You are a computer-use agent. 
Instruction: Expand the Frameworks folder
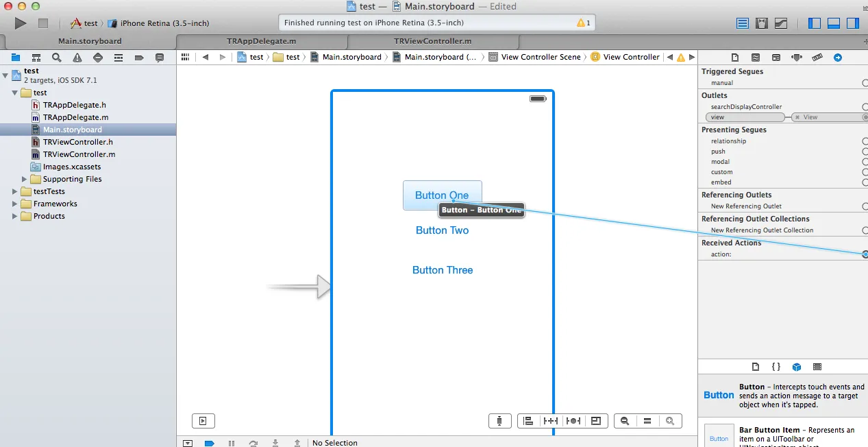click(x=15, y=204)
